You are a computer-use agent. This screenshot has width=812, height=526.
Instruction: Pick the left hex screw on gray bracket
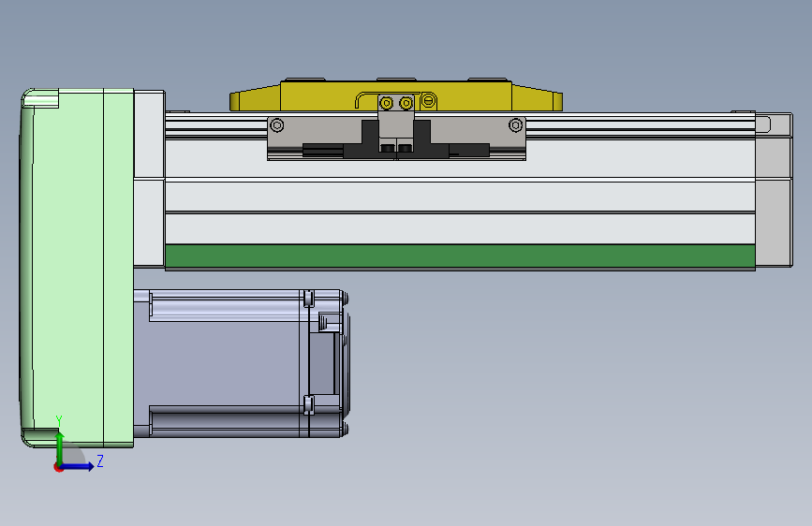[277, 125]
